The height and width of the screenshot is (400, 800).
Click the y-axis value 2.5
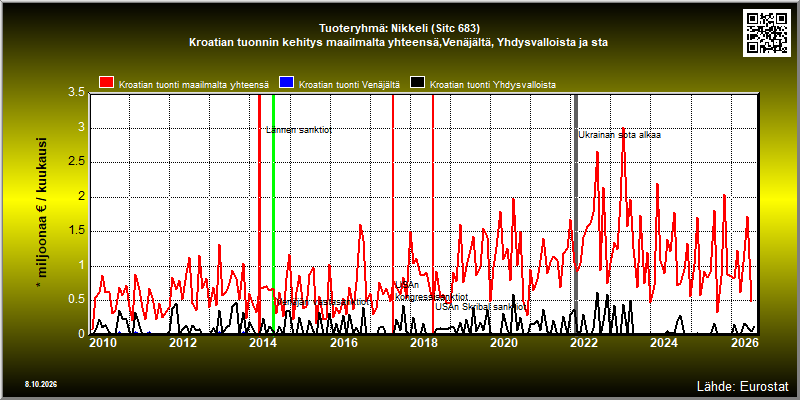pyautogui.click(x=76, y=162)
